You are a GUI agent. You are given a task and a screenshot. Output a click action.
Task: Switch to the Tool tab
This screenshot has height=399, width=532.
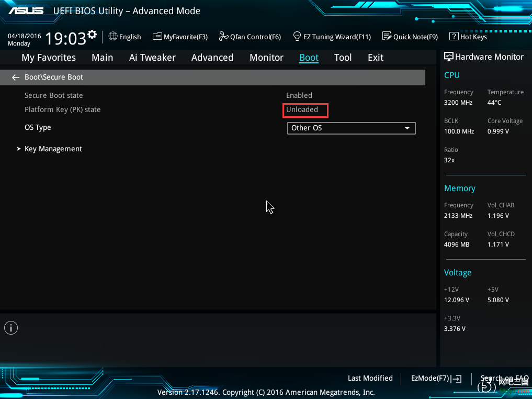[x=343, y=58]
